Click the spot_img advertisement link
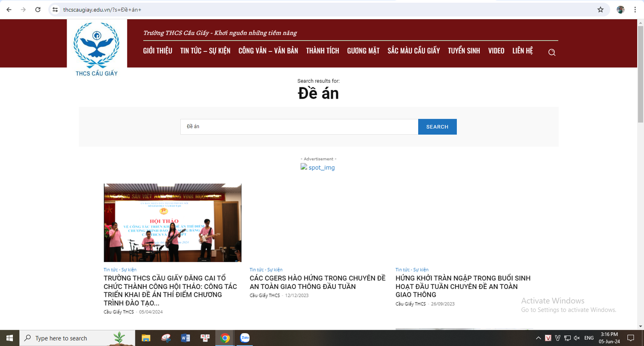This screenshot has height=346, width=644. coord(318,167)
